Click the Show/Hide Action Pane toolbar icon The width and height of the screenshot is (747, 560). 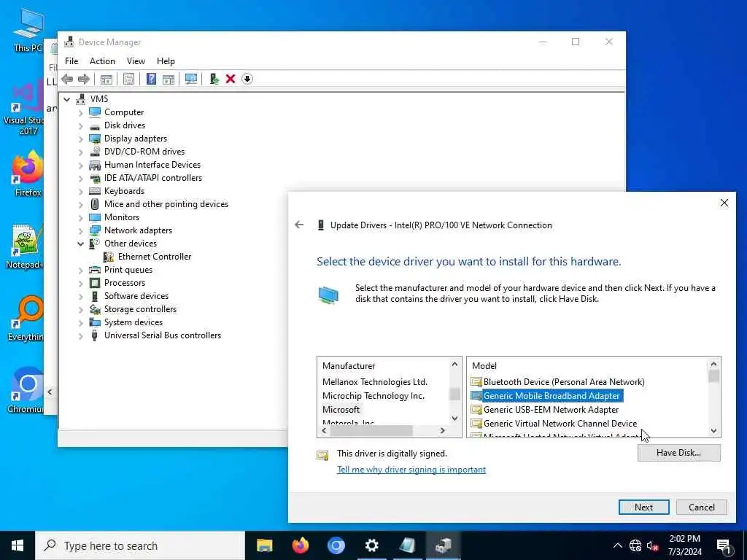(169, 79)
